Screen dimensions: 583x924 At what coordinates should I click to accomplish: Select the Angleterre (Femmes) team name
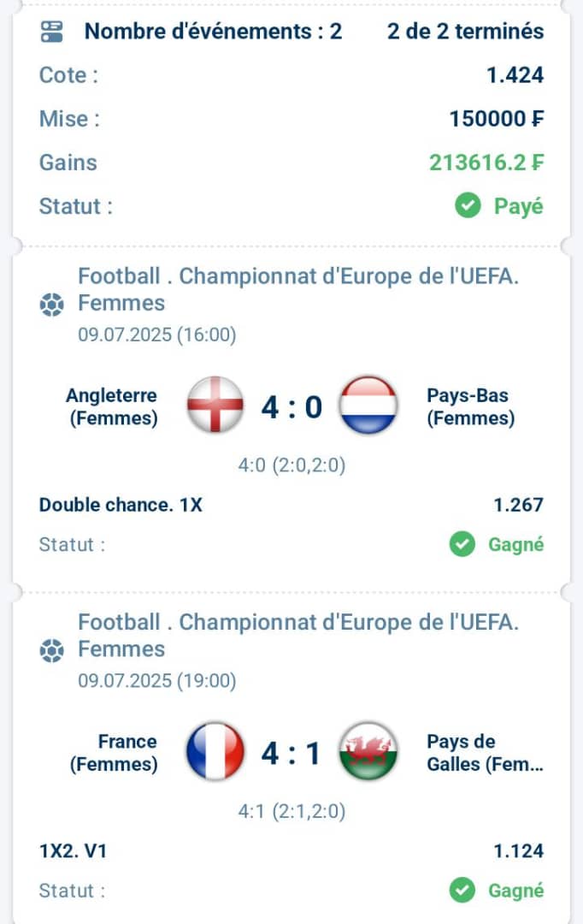tap(113, 406)
